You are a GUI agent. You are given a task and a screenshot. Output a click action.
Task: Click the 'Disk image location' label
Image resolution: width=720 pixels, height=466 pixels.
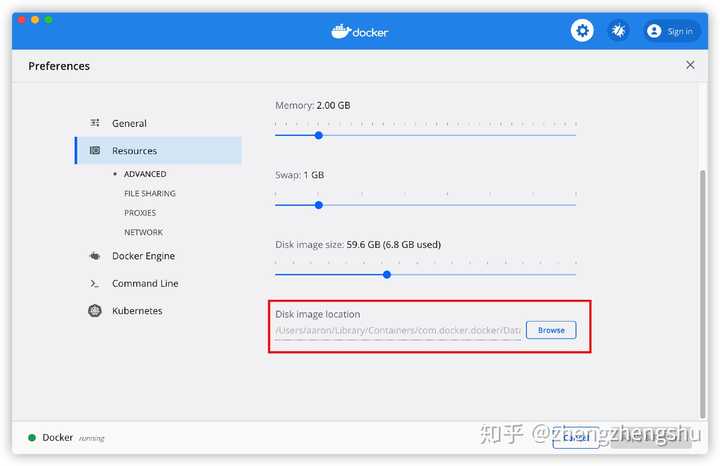click(x=317, y=314)
